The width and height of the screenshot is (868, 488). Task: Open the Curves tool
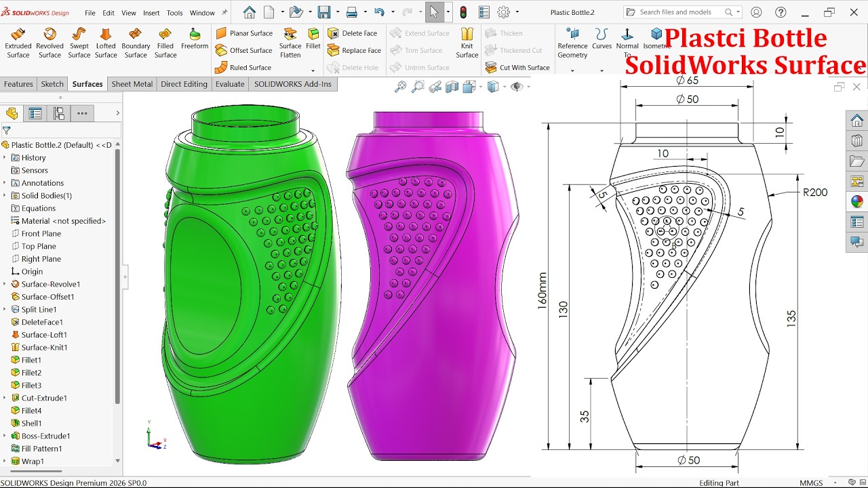pyautogui.click(x=601, y=39)
